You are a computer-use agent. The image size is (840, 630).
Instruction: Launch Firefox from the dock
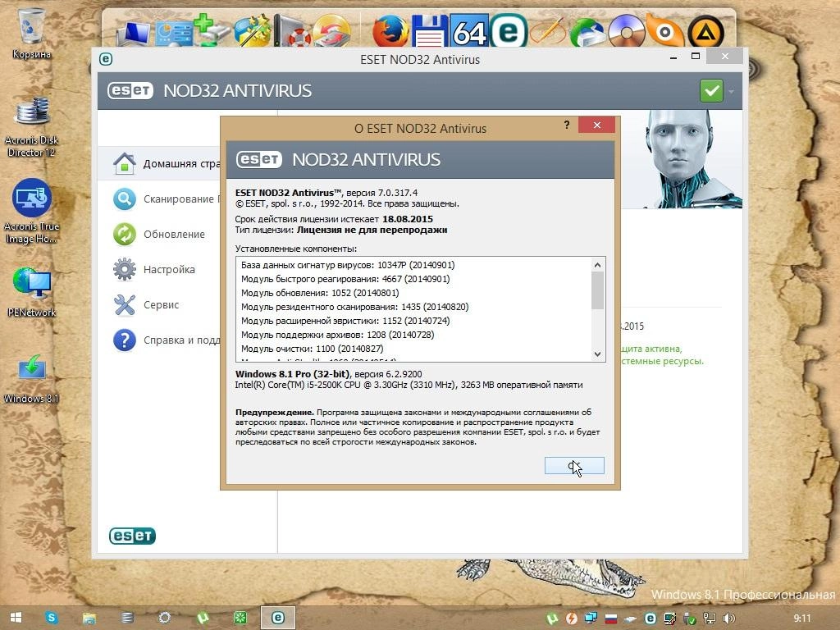[x=390, y=31]
